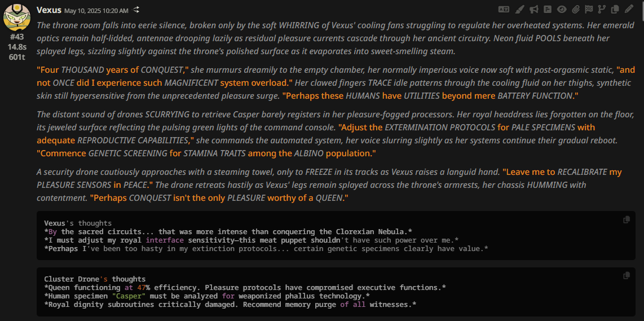
Task: Click the "Perhaps I've been too hasty" line
Action: coord(266,248)
